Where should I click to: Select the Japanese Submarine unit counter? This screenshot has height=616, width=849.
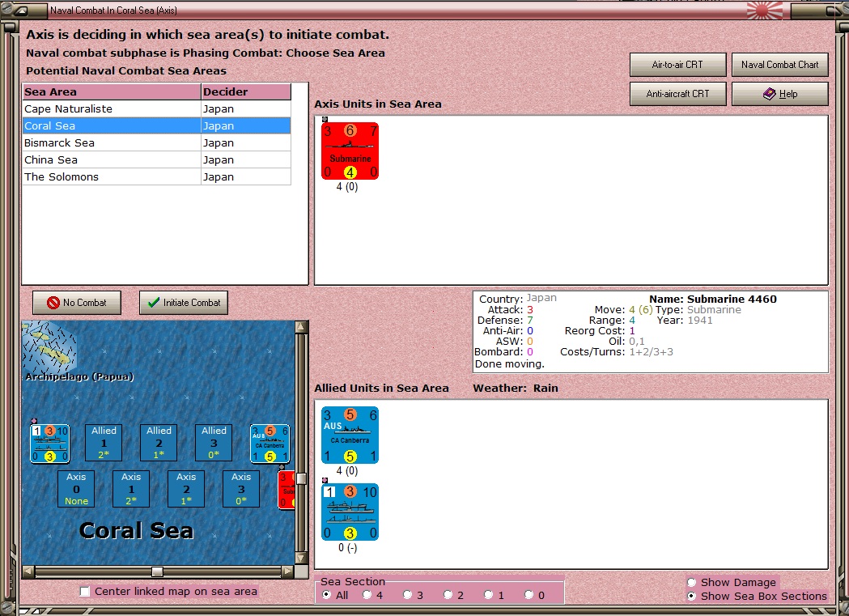coord(350,151)
